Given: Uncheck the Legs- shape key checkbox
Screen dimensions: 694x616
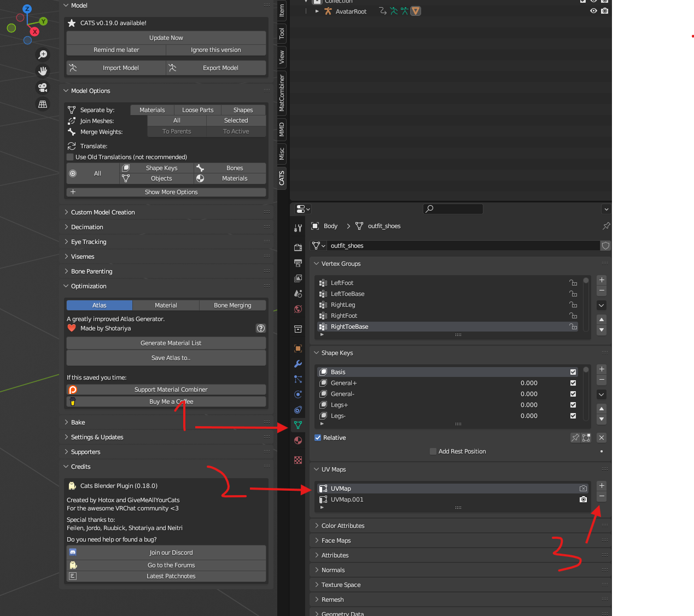Looking at the screenshot, I should [573, 416].
